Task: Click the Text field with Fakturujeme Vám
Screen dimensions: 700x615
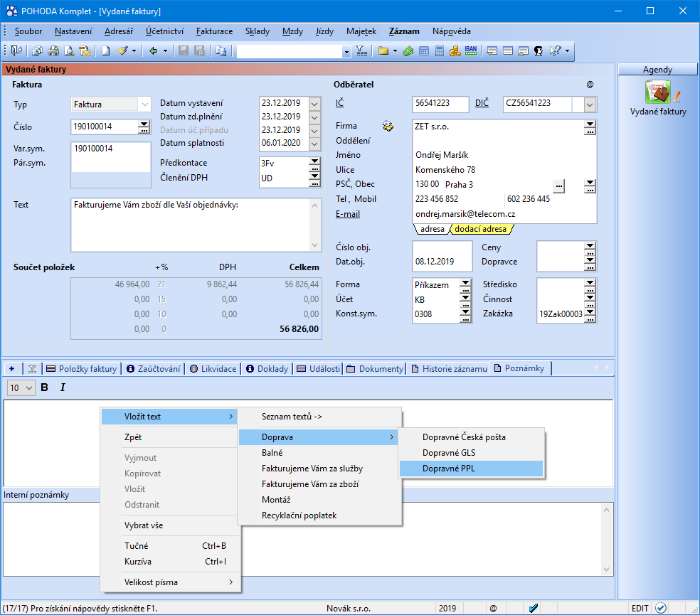Action: pos(191,225)
